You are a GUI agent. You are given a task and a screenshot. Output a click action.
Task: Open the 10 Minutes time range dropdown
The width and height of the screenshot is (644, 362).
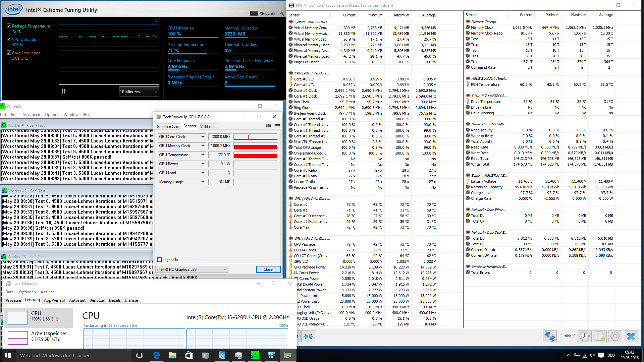(x=139, y=92)
